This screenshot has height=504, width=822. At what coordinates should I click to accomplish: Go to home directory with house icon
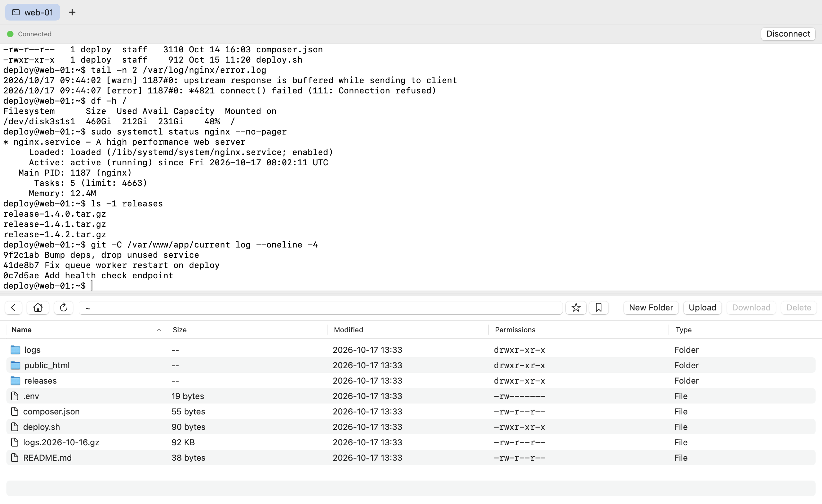click(38, 307)
